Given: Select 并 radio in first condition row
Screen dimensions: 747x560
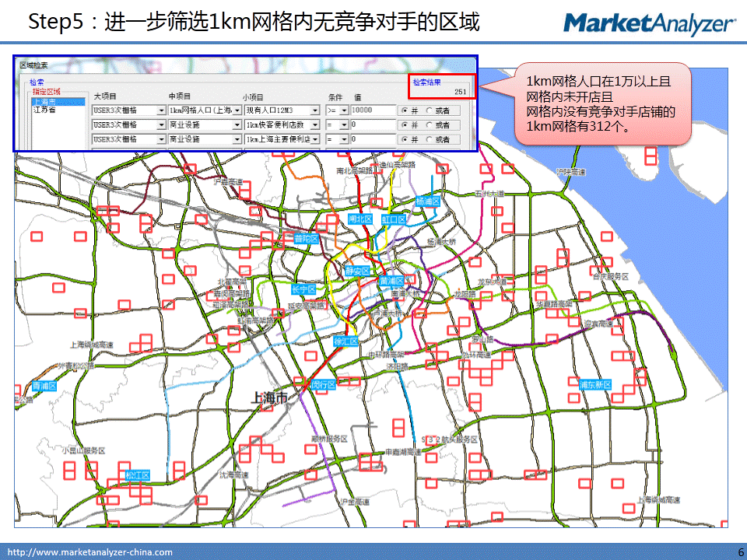Looking at the screenshot, I should [404, 110].
